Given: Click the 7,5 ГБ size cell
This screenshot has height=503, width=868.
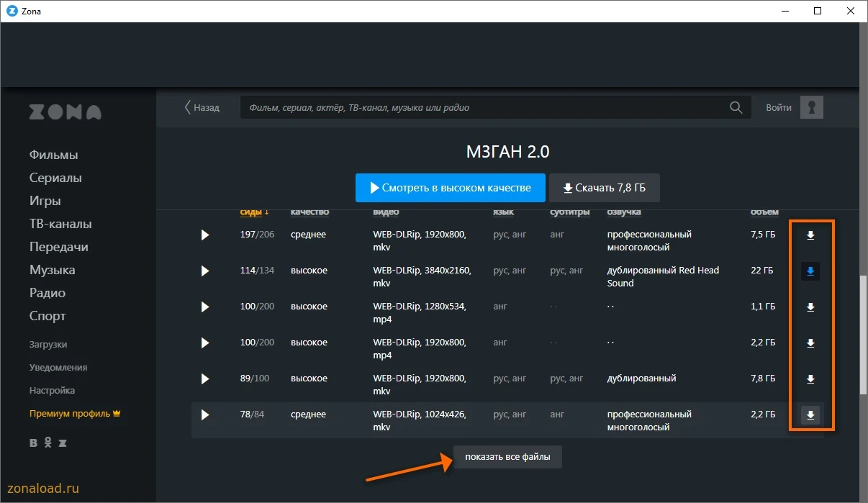Looking at the screenshot, I should (763, 235).
